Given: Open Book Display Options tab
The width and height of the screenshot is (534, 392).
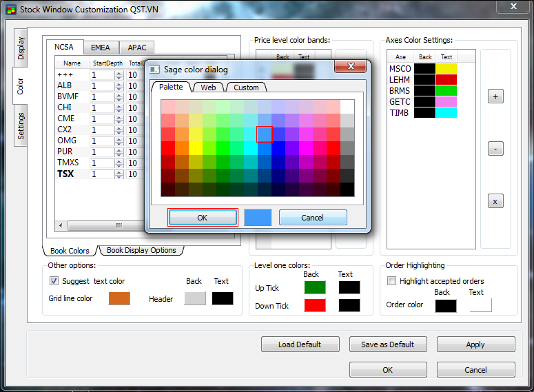Looking at the screenshot, I should (x=141, y=250).
